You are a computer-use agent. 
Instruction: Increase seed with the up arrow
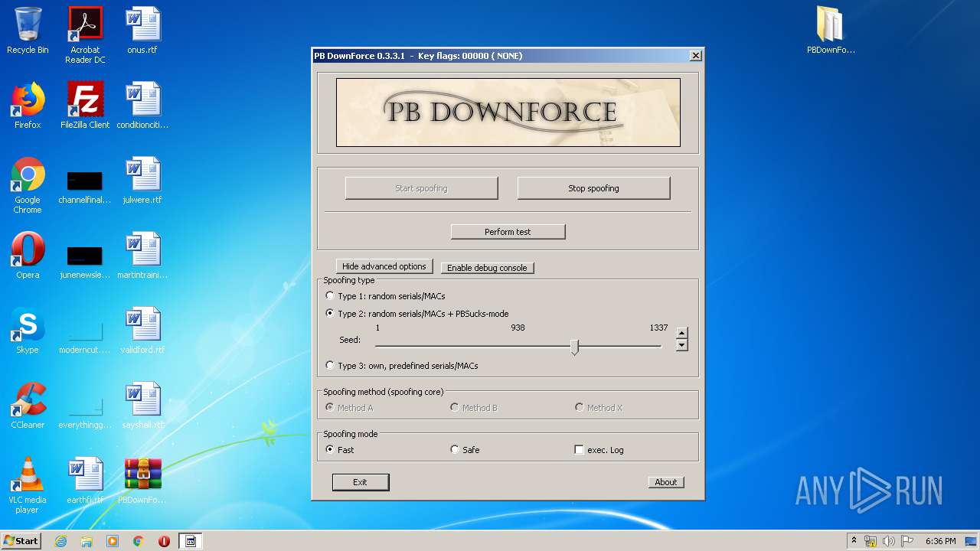click(x=682, y=333)
